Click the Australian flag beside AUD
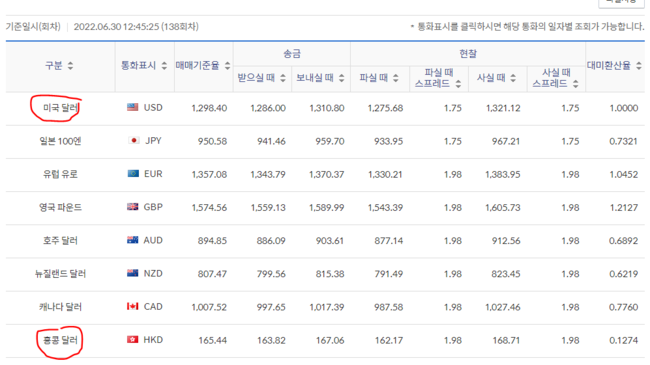Viewport: 650px width, 365px height. tap(133, 240)
